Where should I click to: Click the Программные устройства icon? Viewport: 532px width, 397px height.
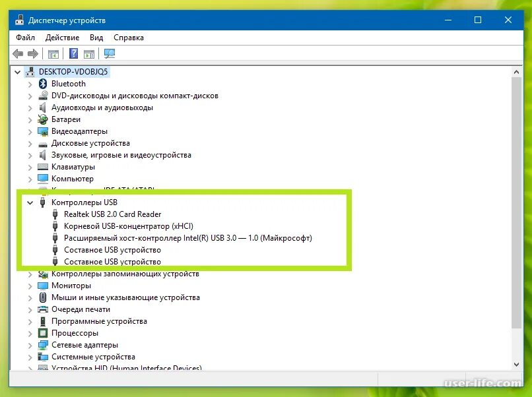43,321
